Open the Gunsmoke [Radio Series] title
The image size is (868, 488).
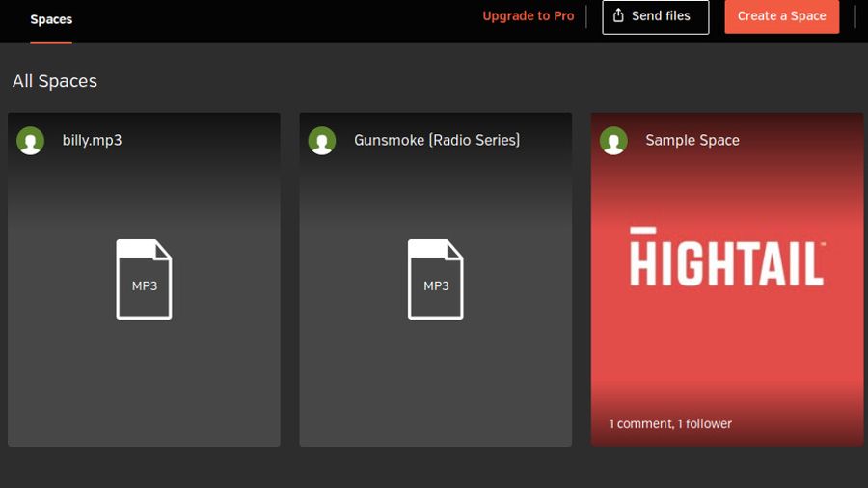point(437,140)
